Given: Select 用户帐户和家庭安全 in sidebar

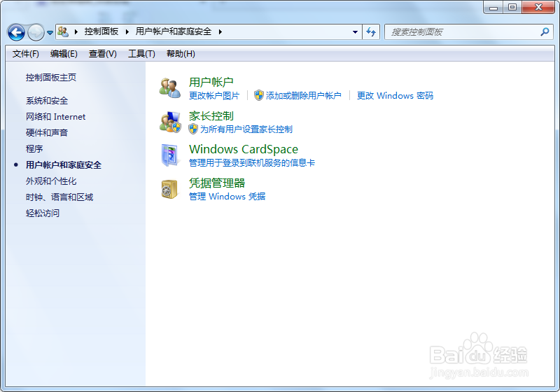Looking at the screenshot, I should pos(64,165).
